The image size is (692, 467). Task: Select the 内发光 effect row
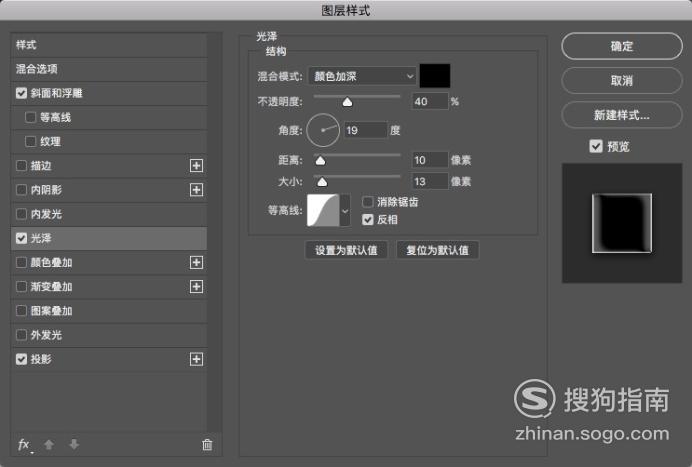point(109,214)
